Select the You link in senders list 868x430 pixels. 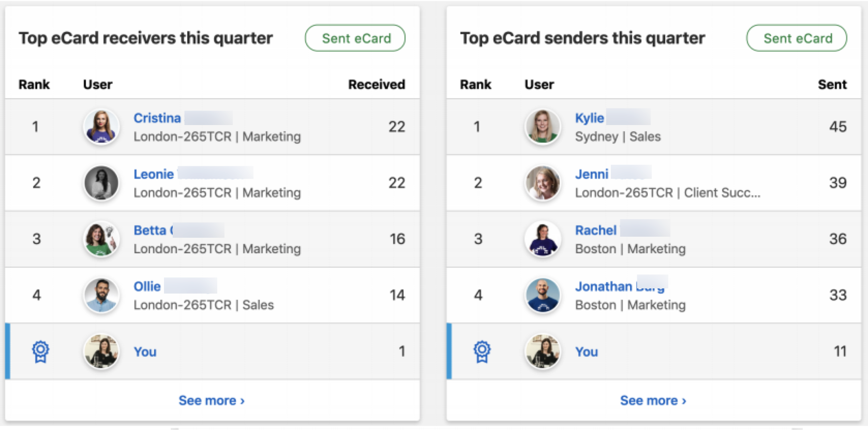[x=587, y=351]
